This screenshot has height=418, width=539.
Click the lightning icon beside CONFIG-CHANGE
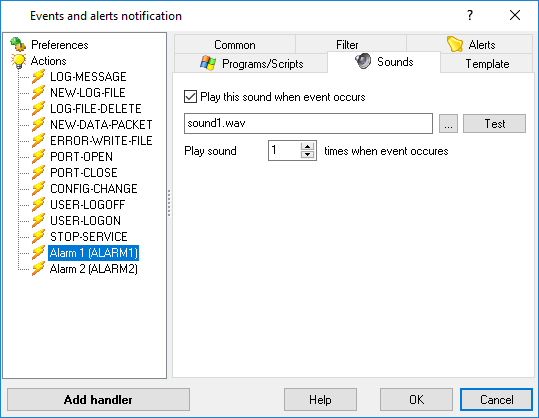pyautogui.click(x=38, y=188)
